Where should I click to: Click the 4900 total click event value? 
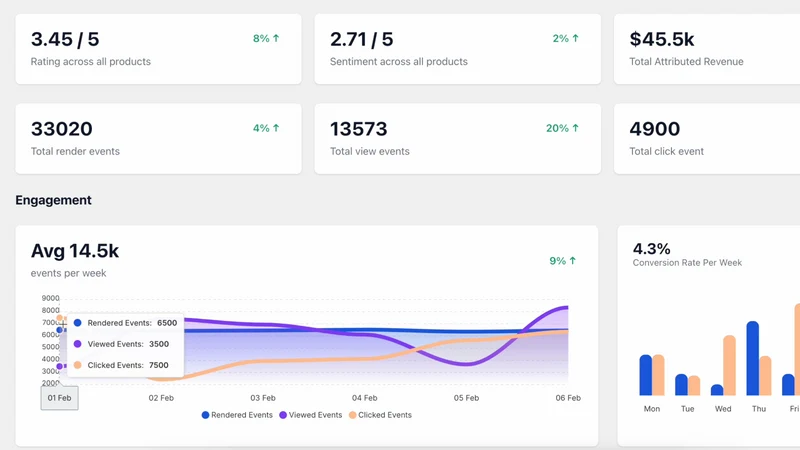pyautogui.click(x=655, y=129)
